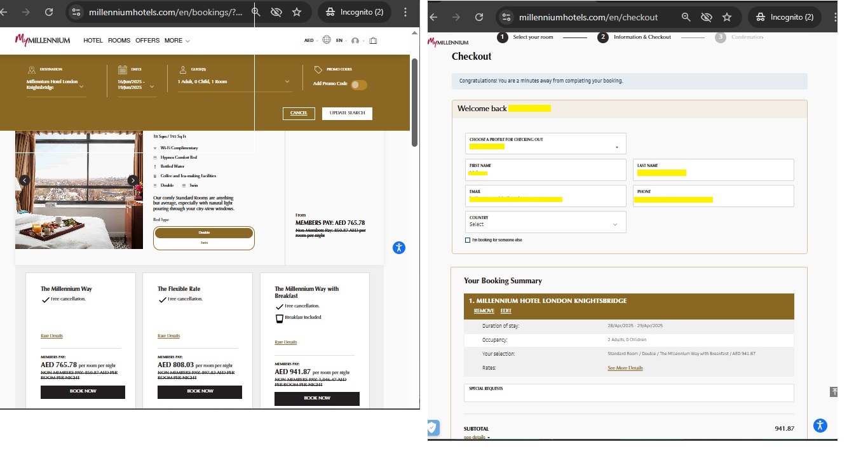Open the AED currency dropdown

coord(310,41)
